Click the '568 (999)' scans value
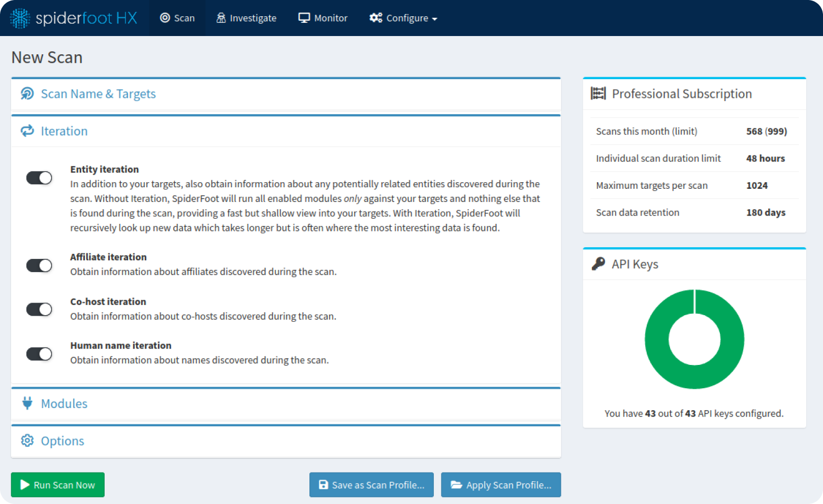 (767, 131)
